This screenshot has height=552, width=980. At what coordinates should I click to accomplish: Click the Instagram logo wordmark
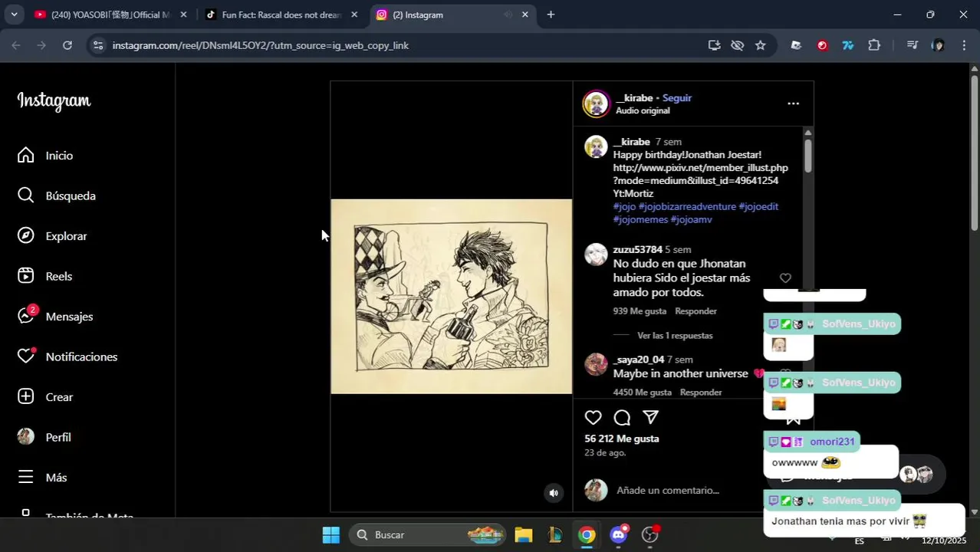click(x=54, y=101)
